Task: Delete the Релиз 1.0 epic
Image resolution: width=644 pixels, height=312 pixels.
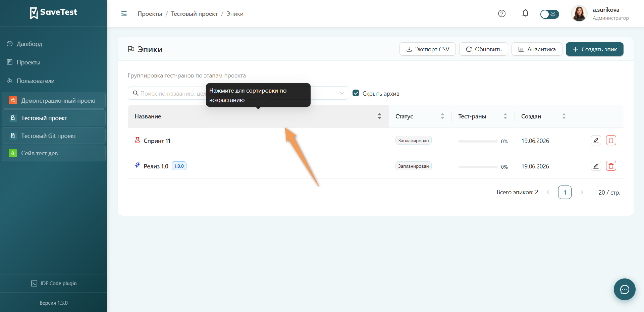Action: [611, 166]
